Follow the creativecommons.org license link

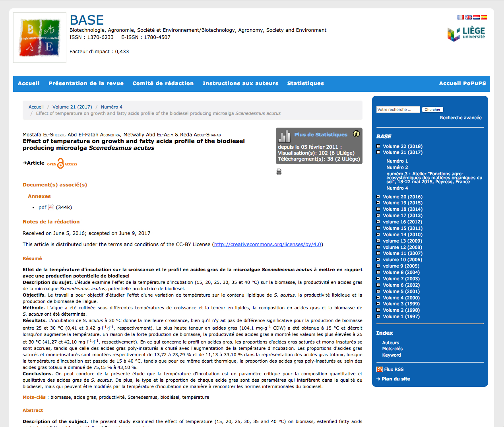click(x=268, y=245)
